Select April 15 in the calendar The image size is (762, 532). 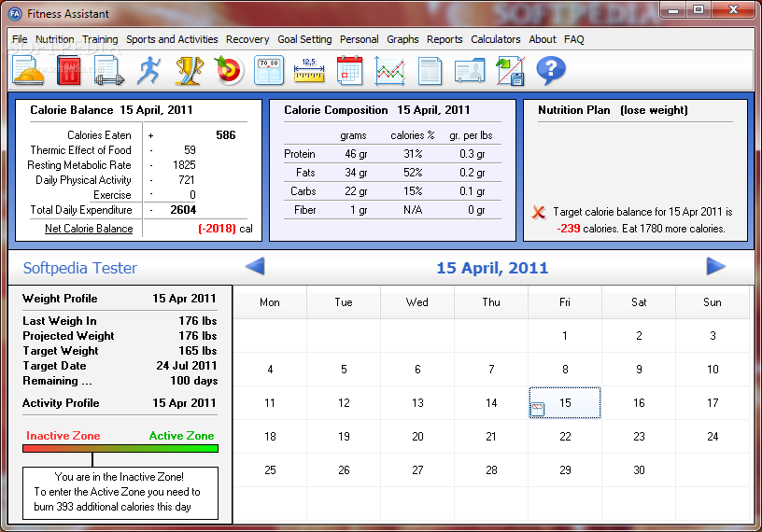(x=565, y=403)
